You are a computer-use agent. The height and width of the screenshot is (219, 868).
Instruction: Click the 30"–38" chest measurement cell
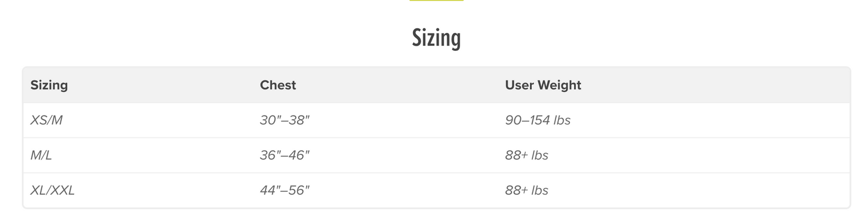pyautogui.click(x=285, y=120)
